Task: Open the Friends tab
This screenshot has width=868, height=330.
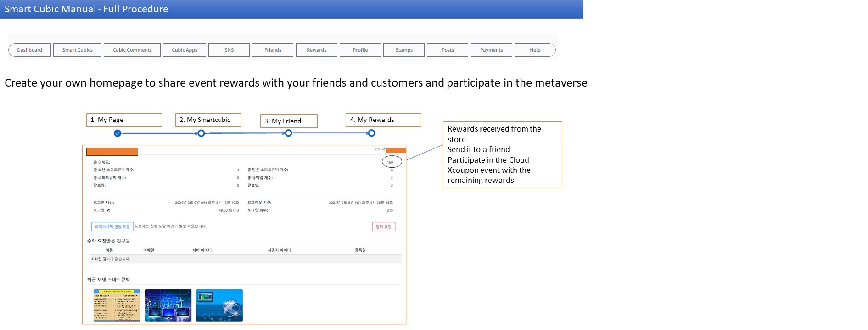Action: pos(273,50)
